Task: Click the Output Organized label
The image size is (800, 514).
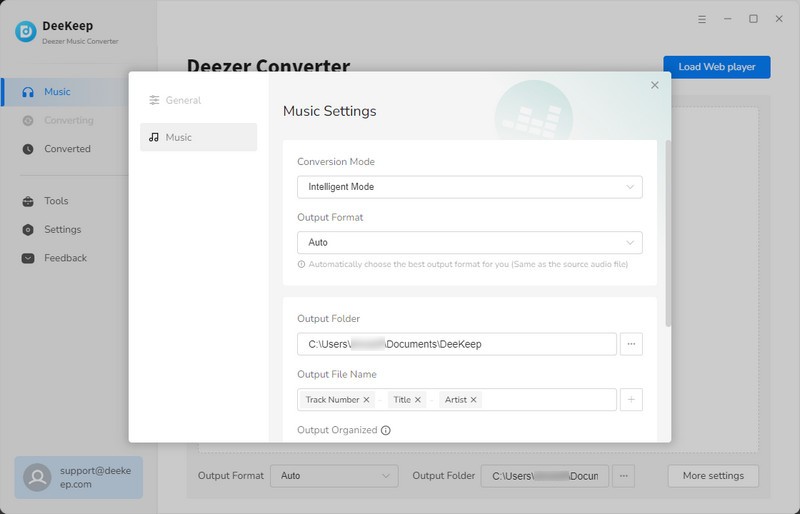Action: (337, 430)
